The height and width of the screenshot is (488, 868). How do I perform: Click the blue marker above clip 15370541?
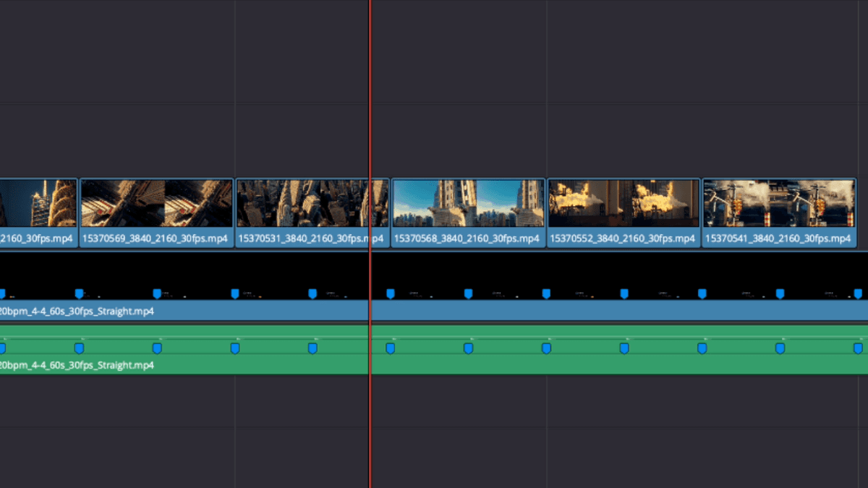(779, 293)
